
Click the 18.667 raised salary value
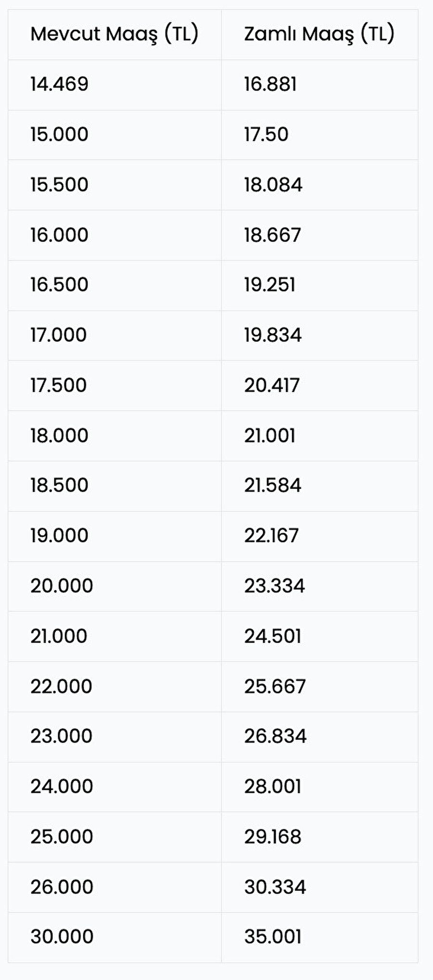[272, 235]
